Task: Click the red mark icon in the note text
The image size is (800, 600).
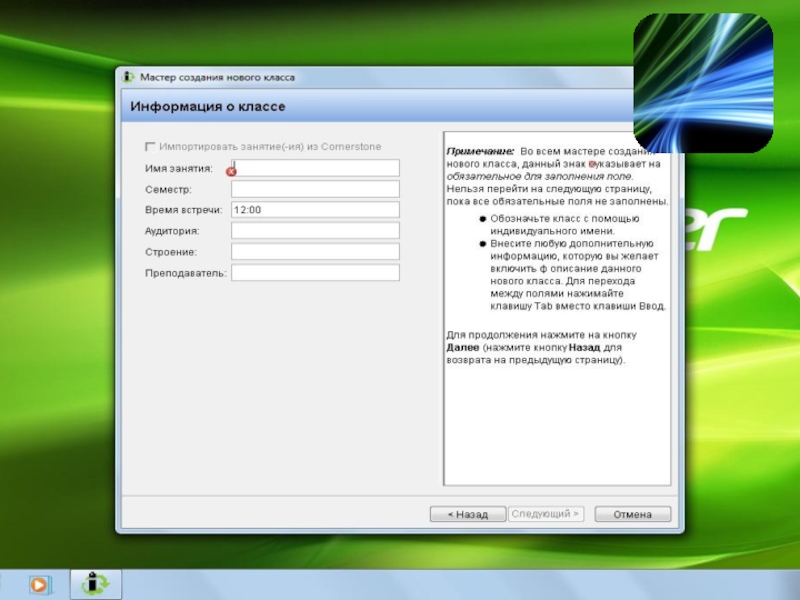Action: (x=591, y=163)
